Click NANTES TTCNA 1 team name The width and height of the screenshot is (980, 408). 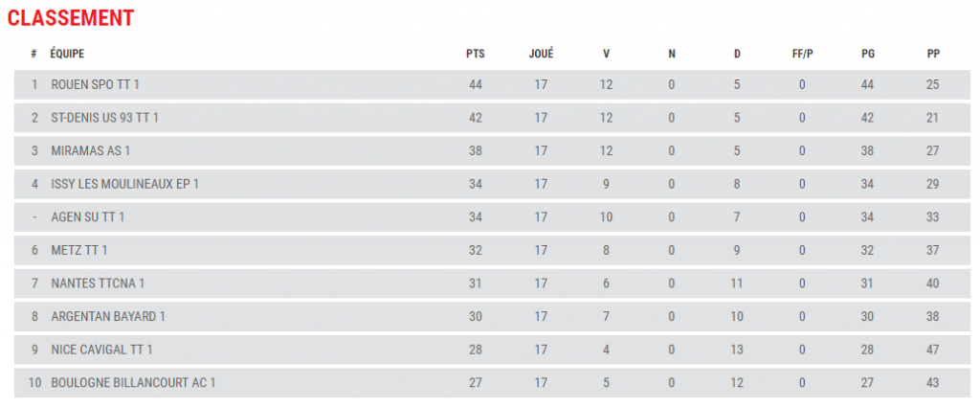(98, 283)
